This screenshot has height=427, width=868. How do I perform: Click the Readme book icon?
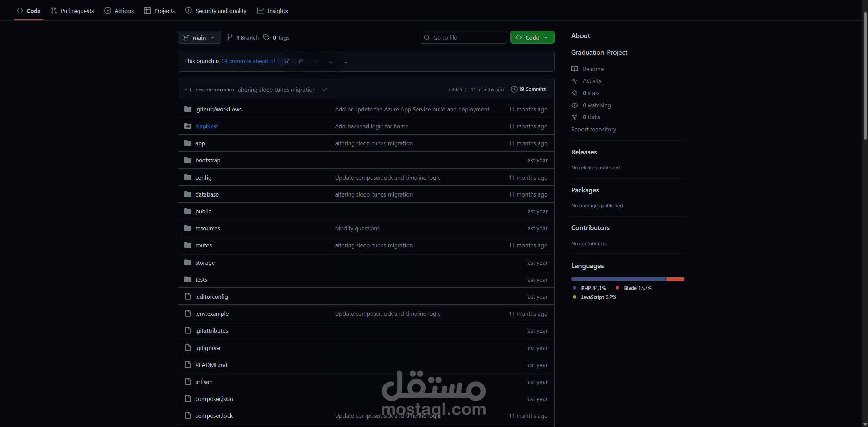coord(575,69)
